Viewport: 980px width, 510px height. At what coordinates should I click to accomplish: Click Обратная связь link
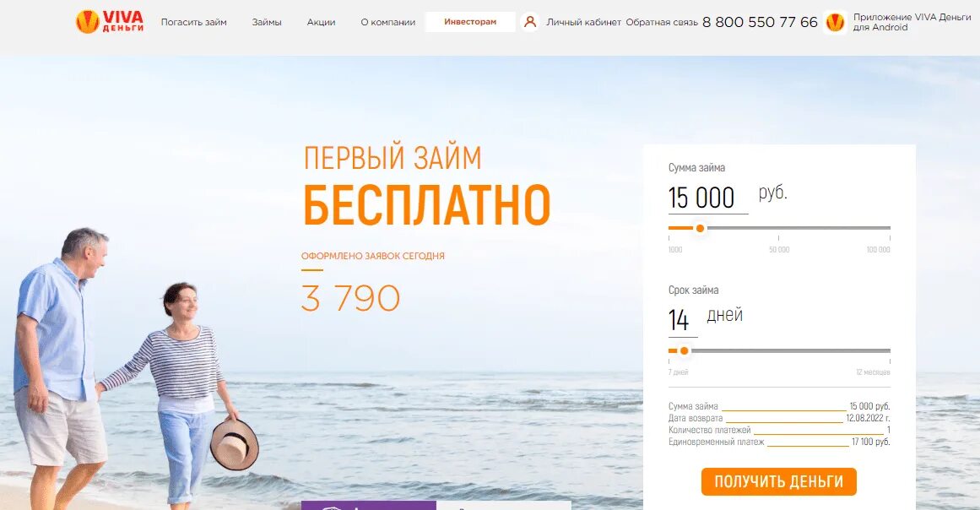tap(662, 22)
